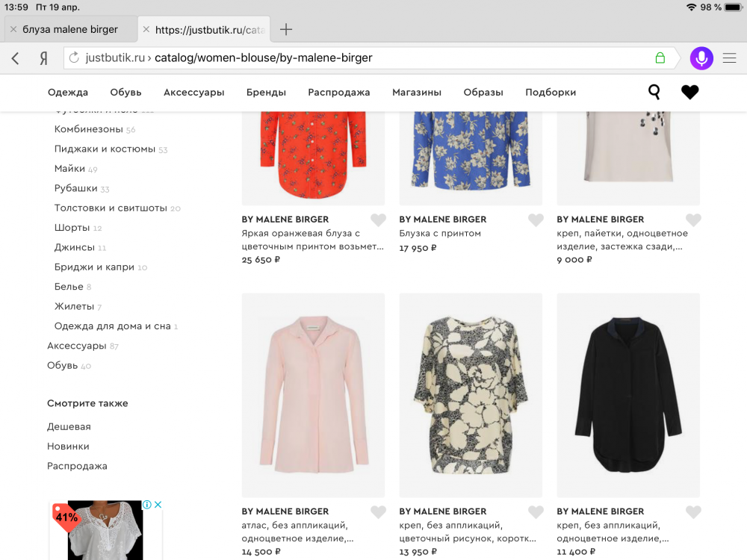
Task: Open the Аксессуары menu
Action: 194,93
